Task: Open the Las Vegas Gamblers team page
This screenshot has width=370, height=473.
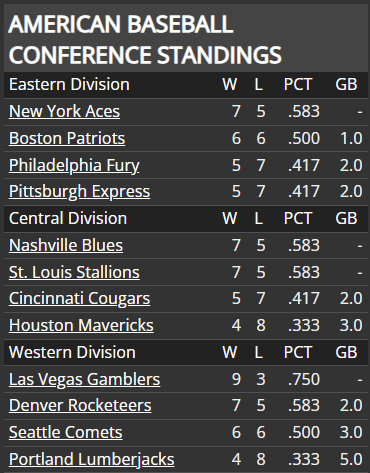Action: coord(84,380)
